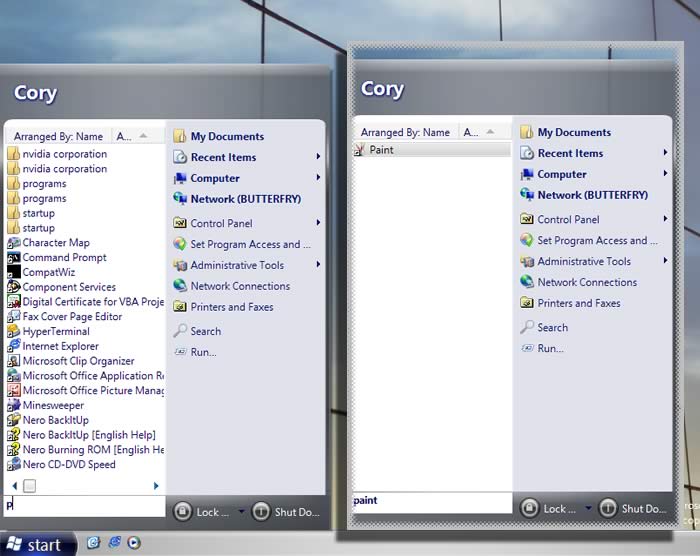Open Lock options arrow in paint-search menu
Image resolution: width=700 pixels, height=556 pixels.
click(x=588, y=508)
